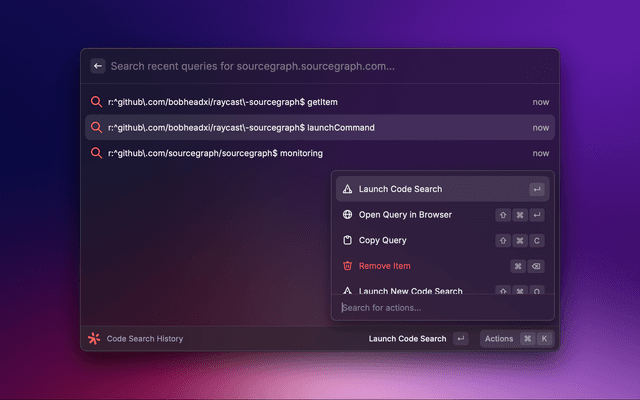Click the back arrow in search bar
This screenshot has height=400, width=640.
pyautogui.click(x=98, y=66)
